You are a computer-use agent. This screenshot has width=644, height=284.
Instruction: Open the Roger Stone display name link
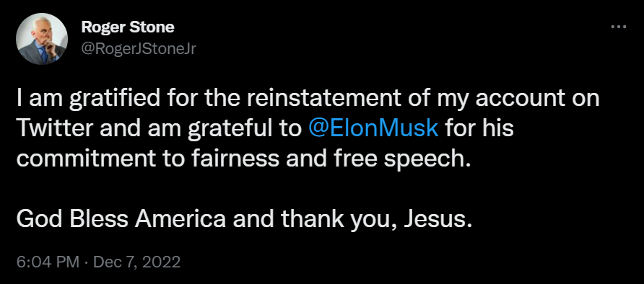(128, 27)
